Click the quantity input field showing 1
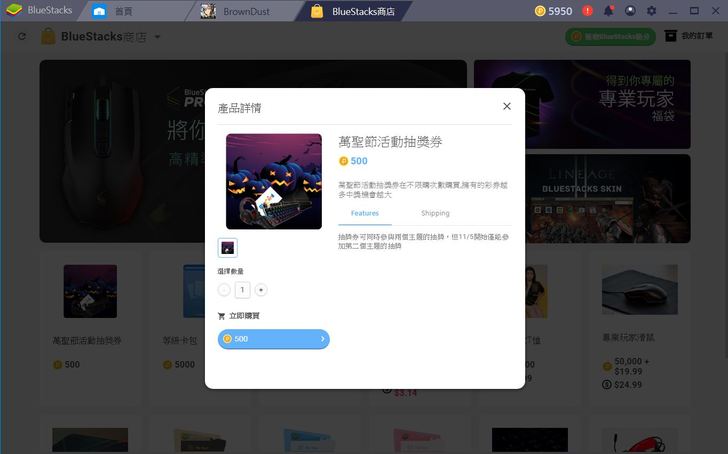Screen dimensions: 728x454 click(x=242, y=290)
